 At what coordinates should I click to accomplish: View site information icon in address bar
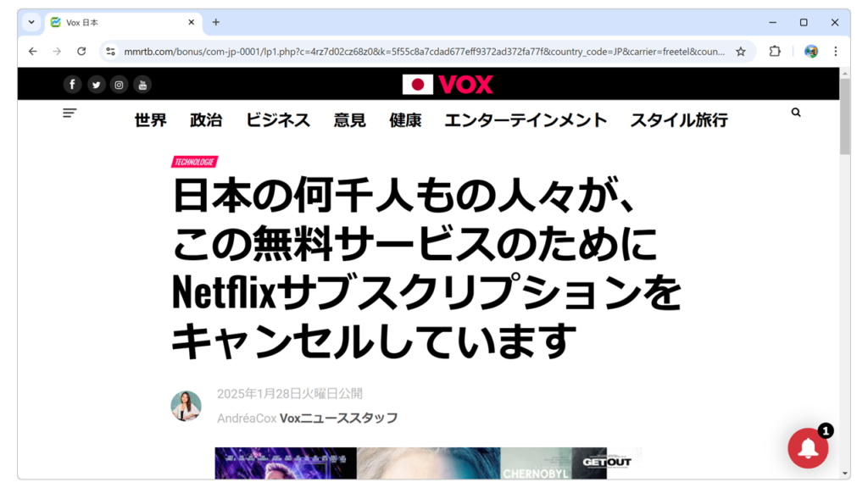click(110, 52)
